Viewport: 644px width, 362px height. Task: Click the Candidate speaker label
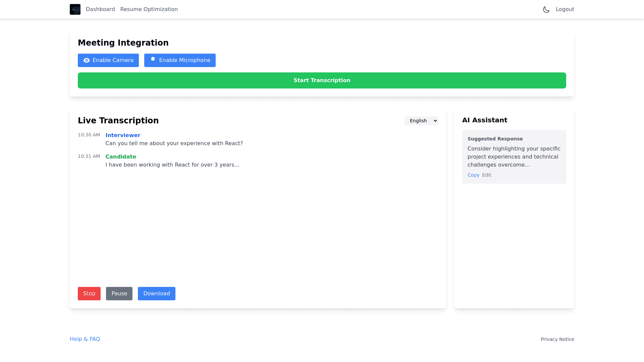click(x=121, y=157)
